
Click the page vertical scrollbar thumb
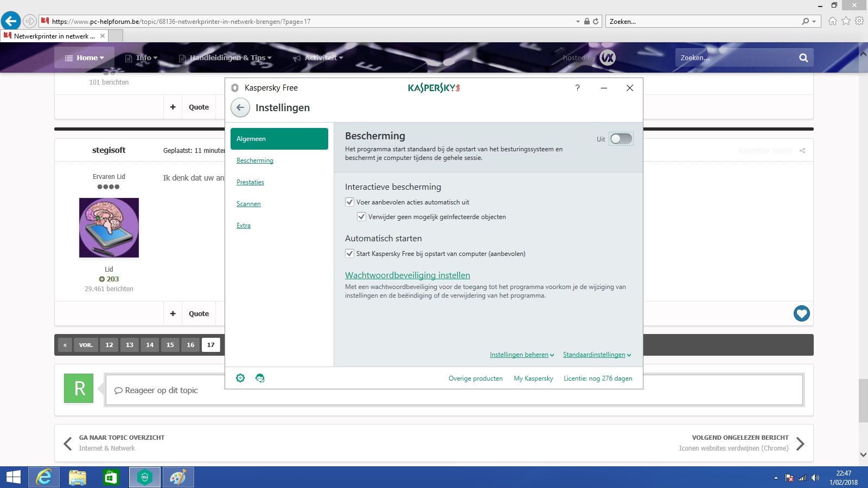(x=863, y=401)
